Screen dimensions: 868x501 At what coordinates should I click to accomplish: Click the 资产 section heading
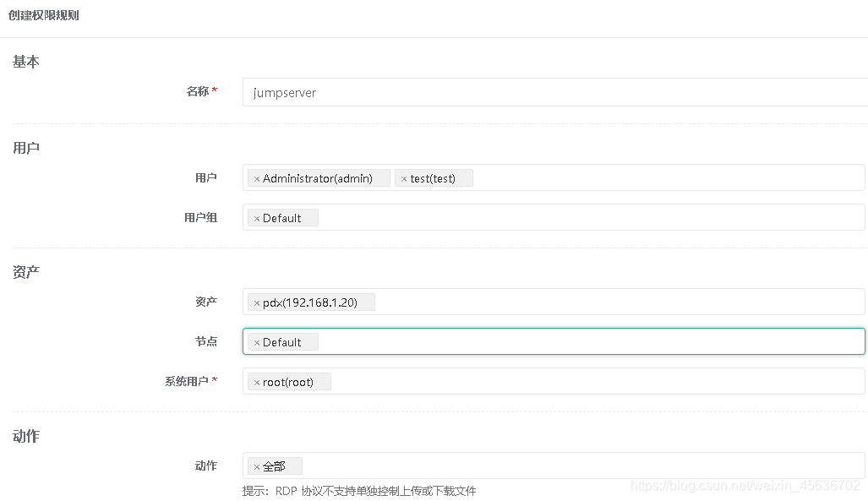click(x=26, y=272)
